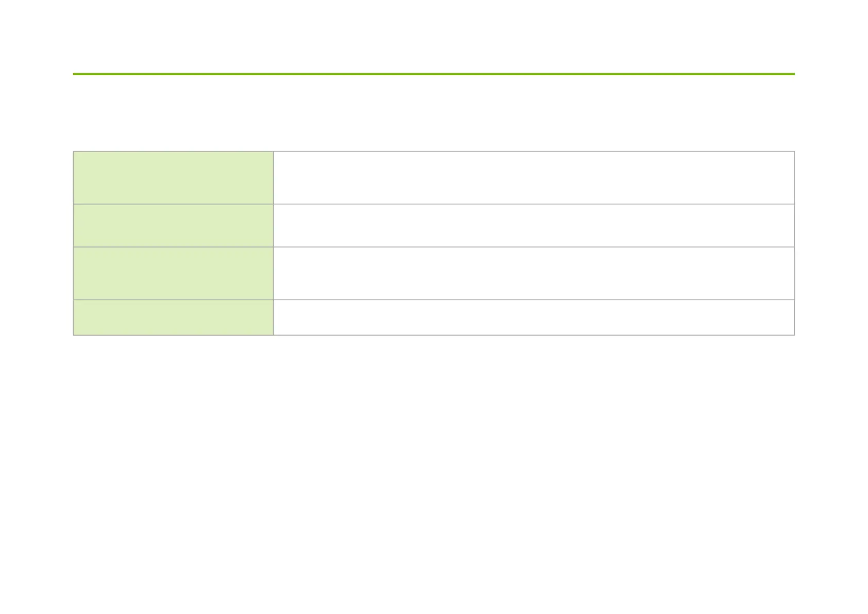The image size is (868, 614).
Task: Click the empty space between line and table
Action: click(433, 113)
